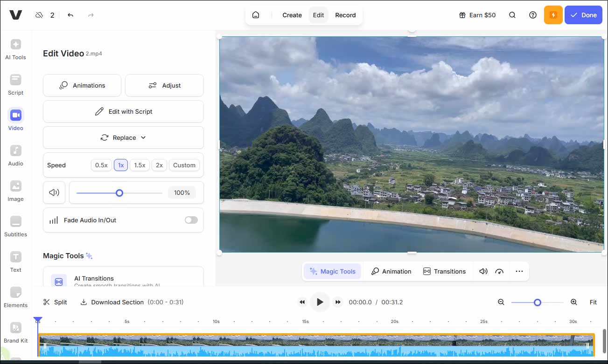
Task: Open the Subtitles panel
Action: coord(15,226)
